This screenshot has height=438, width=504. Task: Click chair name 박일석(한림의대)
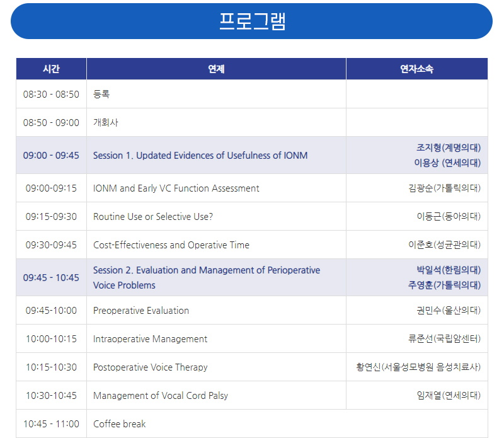coord(449,270)
